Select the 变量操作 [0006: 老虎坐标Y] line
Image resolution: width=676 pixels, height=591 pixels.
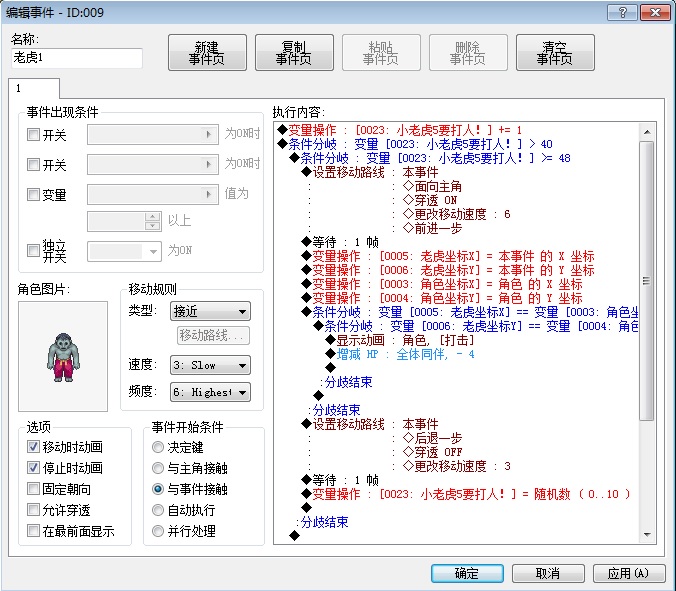click(448, 270)
